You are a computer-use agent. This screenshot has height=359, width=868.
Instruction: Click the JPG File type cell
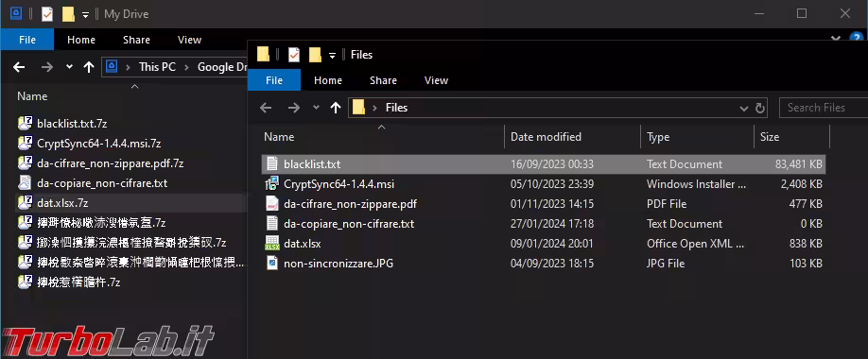(666, 264)
